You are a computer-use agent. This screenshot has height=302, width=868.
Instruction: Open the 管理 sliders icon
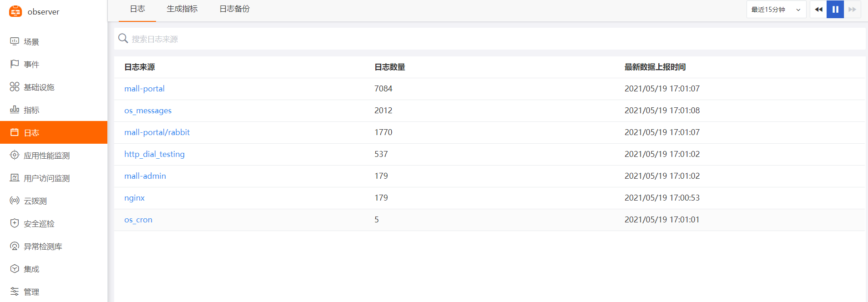coord(15,292)
